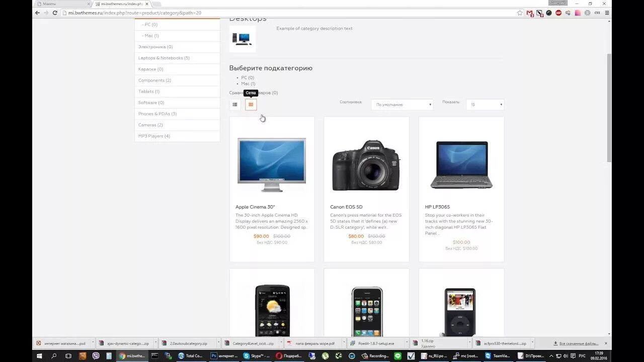The height and width of the screenshot is (362, 644).
Task: Select the Mac (1) sidebar subcategory
Action: pos(177,36)
